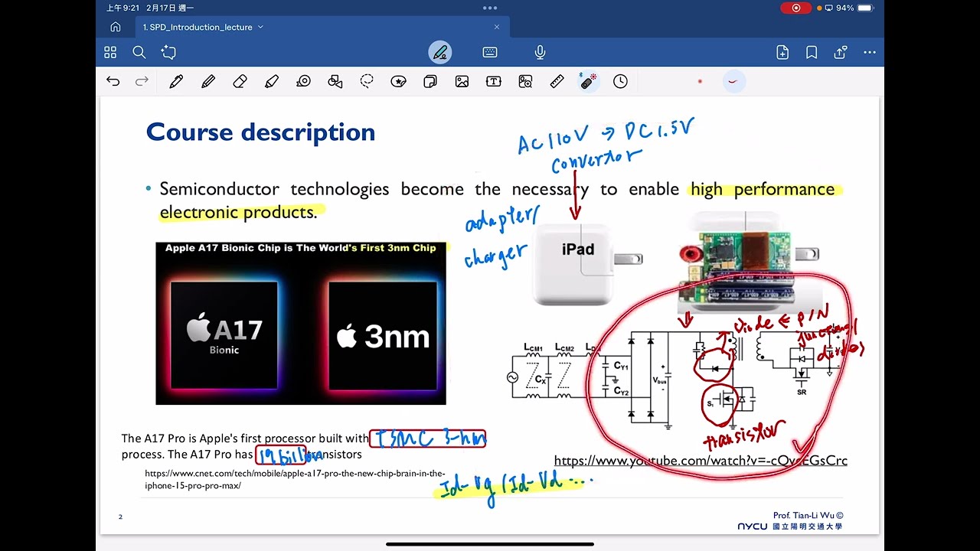Tap the Course description heading
This screenshot has width=980, height=551.
point(260,132)
